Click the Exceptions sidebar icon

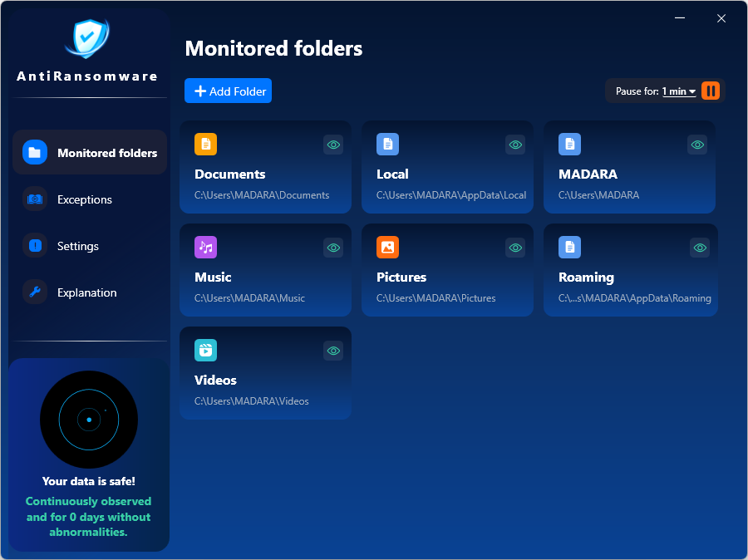[x=35, y=199]
